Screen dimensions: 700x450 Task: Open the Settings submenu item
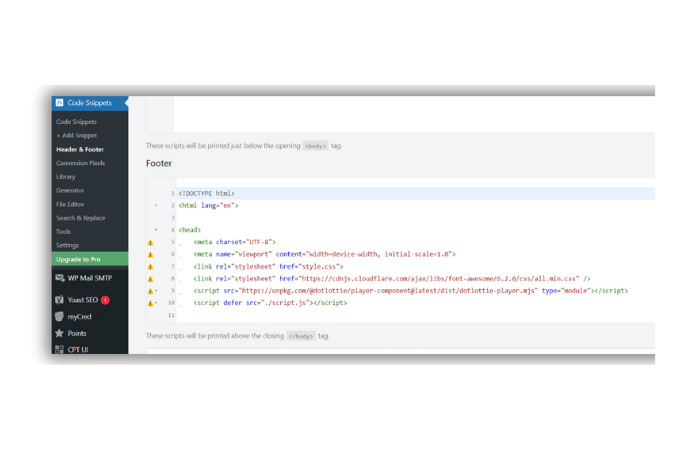(x=67, y=246)
